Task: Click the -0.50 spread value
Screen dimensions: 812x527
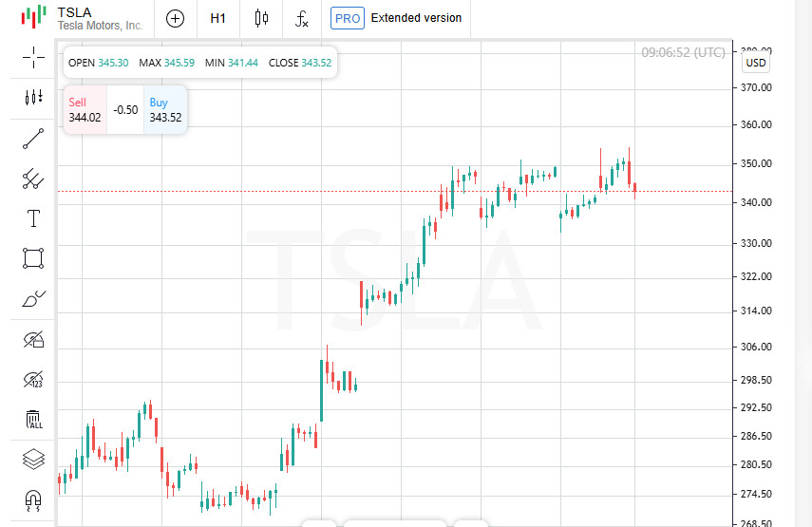Action: point(125,110)
